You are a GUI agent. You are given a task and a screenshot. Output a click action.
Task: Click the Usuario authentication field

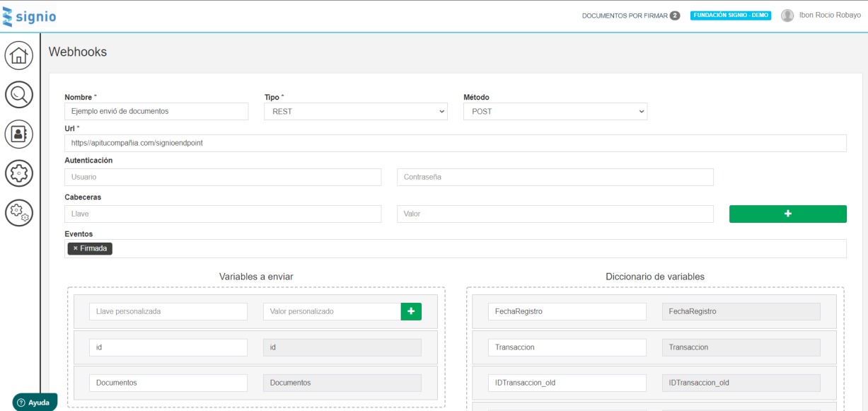pos(223,177)
